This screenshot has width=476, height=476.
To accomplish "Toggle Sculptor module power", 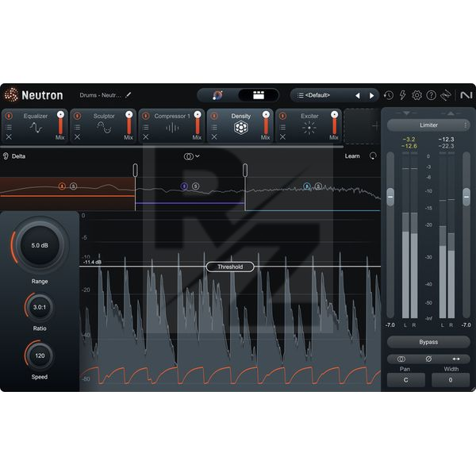I will pos(78,116).
